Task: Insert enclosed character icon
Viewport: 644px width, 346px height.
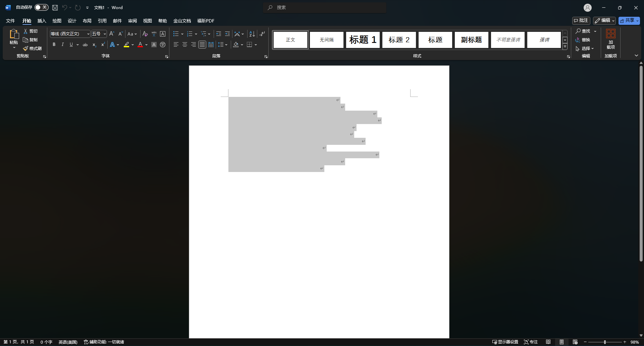Action: click(163, 45)
